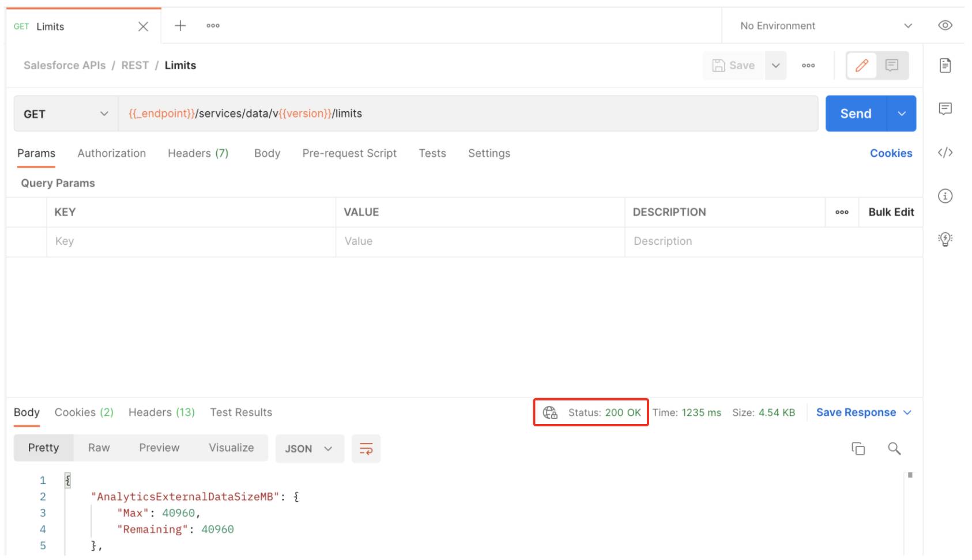Click the environment quick look eye icon
972x560 pixels.
tap(945, 25)
